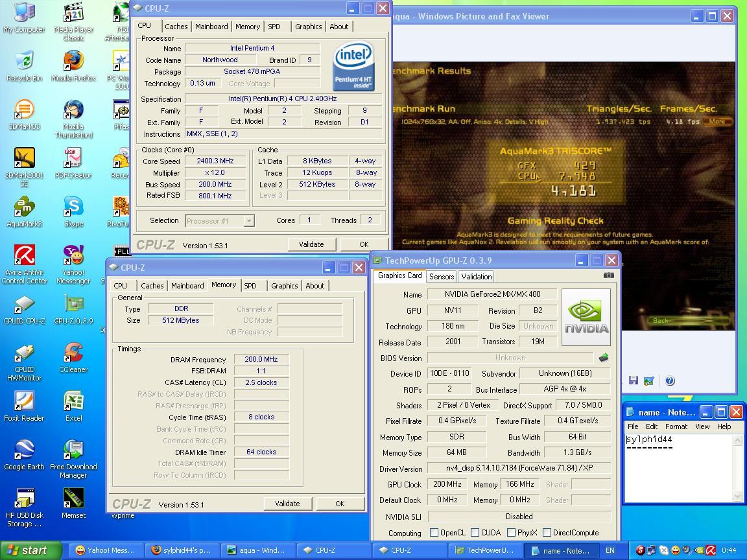Open Format menu in Notepad
Viewport: 747px width, 560px height.
click(x=676, y=426)
